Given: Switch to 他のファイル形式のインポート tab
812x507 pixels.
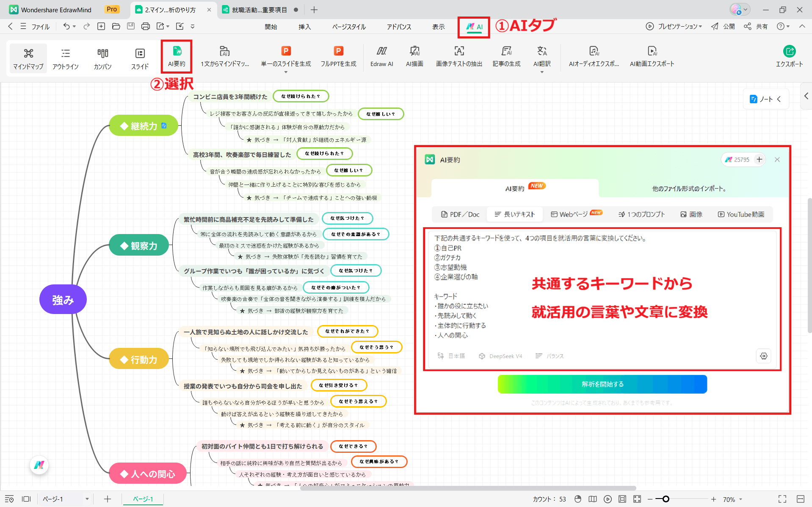Looking at the screenshot, I should coord(690,189).
